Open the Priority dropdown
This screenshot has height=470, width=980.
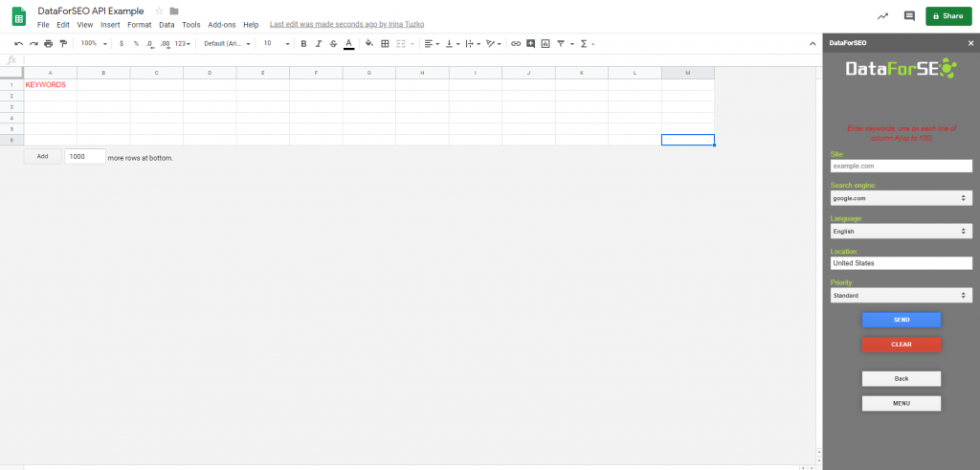point(902,295)
